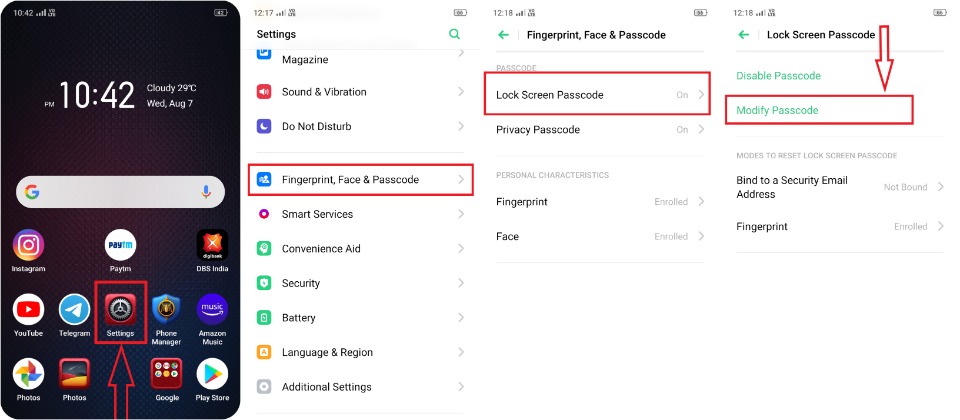This screenshot has width=960, height=420.
Task: Open Fingerprint, Face & Passcode settings
Action: pyautogui.click(x=361, y=179)
